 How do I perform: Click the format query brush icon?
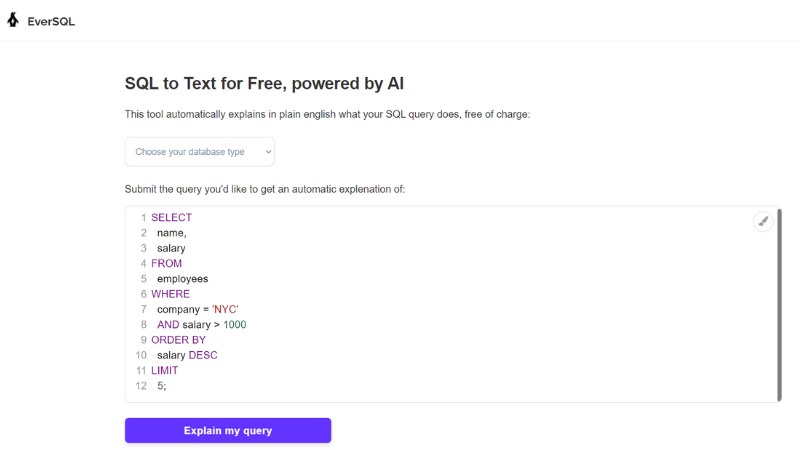(x=763, y=221)
